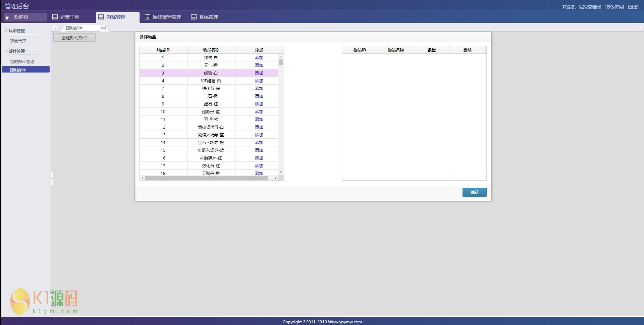
Task: Open 玩家管理 in the sidebar
Action: coord(18,41)
